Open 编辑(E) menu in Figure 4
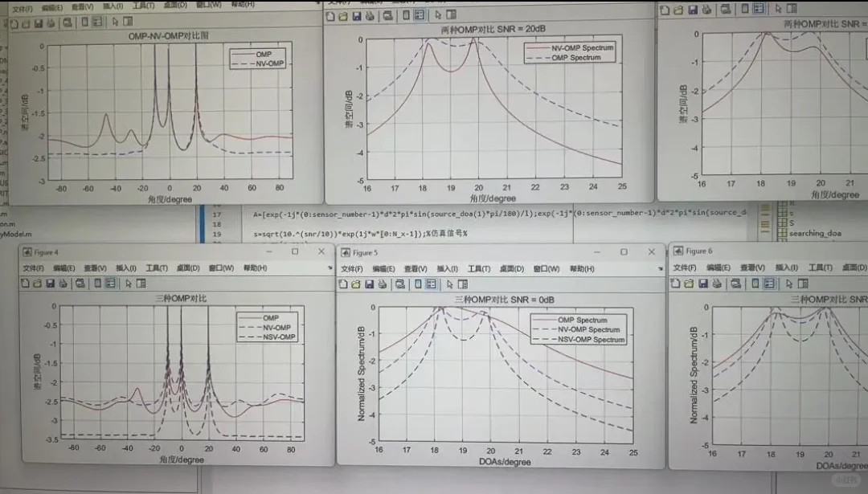The width and height of the screenshot is (868, 494). [63, 267]
